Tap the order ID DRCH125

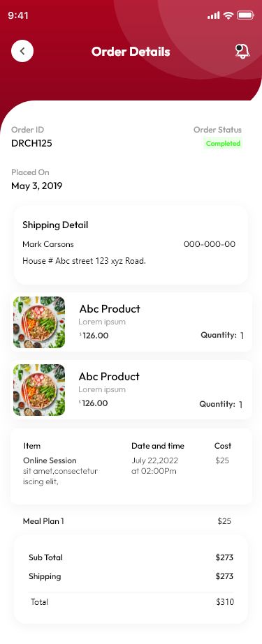point(31,143)
